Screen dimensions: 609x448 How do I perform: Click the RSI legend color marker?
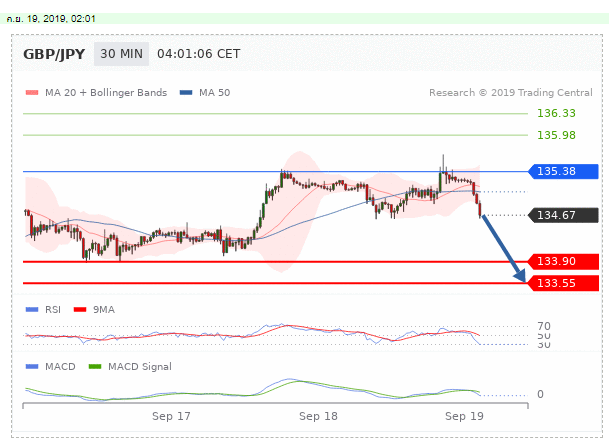pos(31,310)
